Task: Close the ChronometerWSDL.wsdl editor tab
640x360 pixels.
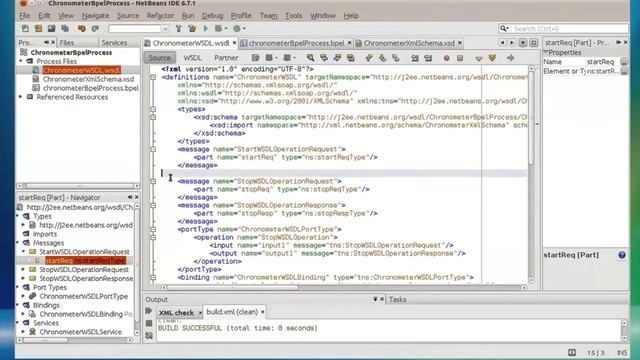Action: point(234,42)
